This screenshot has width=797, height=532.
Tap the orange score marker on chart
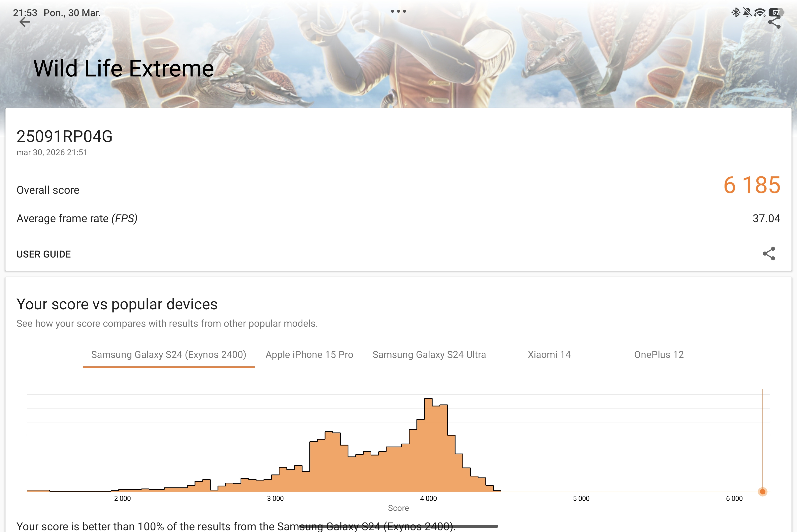coord(762,492)
